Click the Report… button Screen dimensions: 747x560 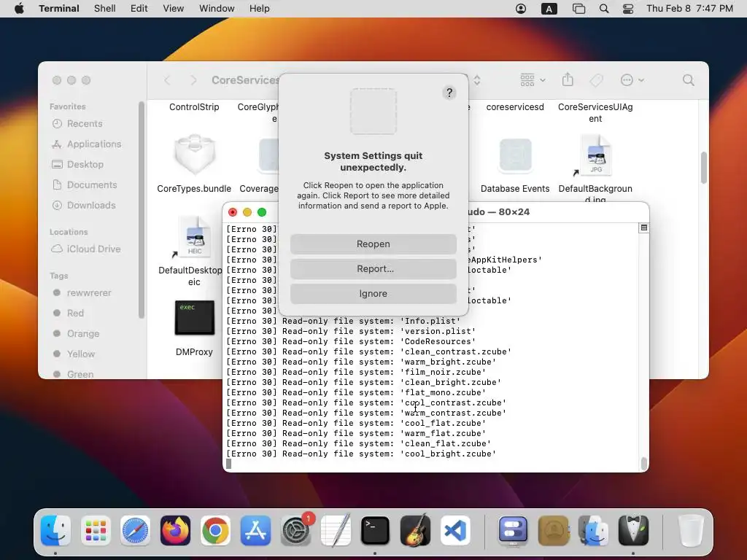click(373, 268)
